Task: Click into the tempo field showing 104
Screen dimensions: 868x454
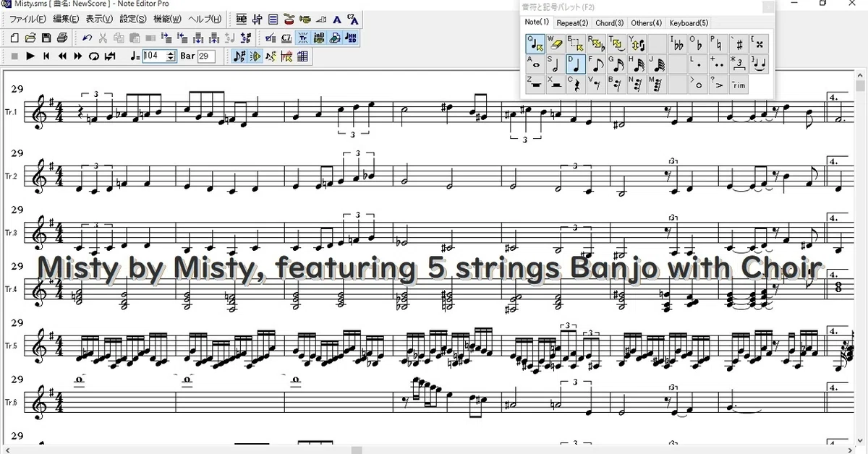Action: 154,56
